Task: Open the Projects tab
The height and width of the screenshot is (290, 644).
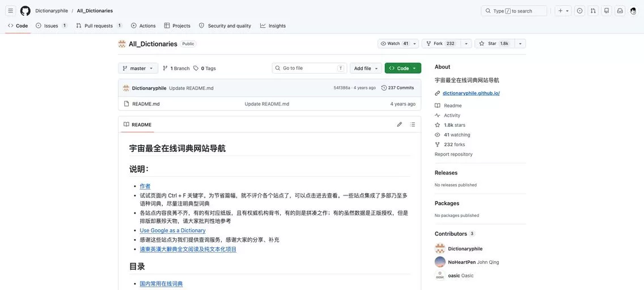Action: click(177, 26)
